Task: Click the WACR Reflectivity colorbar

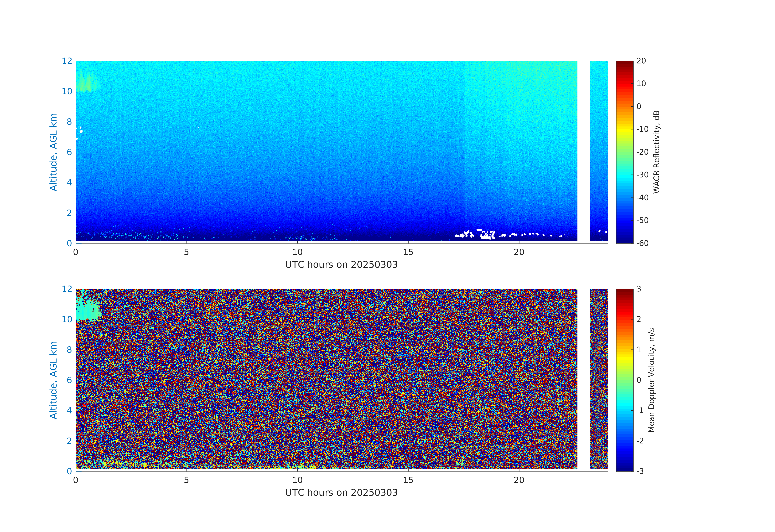Action: point(624,152)
